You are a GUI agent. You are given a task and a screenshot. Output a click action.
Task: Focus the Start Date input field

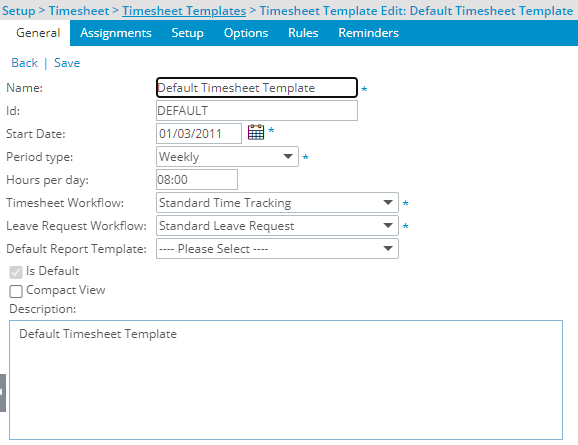(199, 133)
